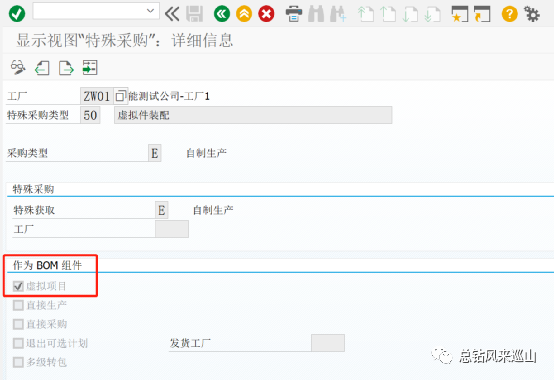Toggle Display/Change glasses-pencil icon
This screenshot has height=380, width=554.
(x=18, y=67)
